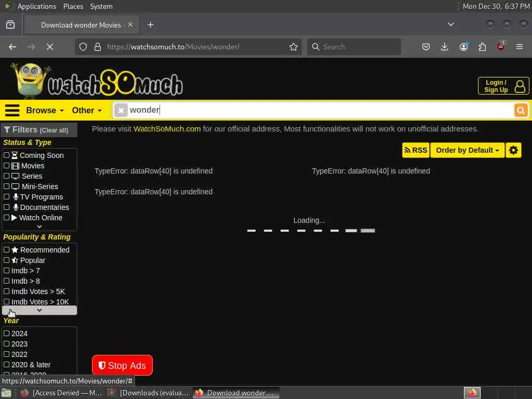Image resolution: width=532 pixels, height=399 pixels.
Task: Click the browser address bar URL
Action: pyautogui.click(x=173, y=47)
